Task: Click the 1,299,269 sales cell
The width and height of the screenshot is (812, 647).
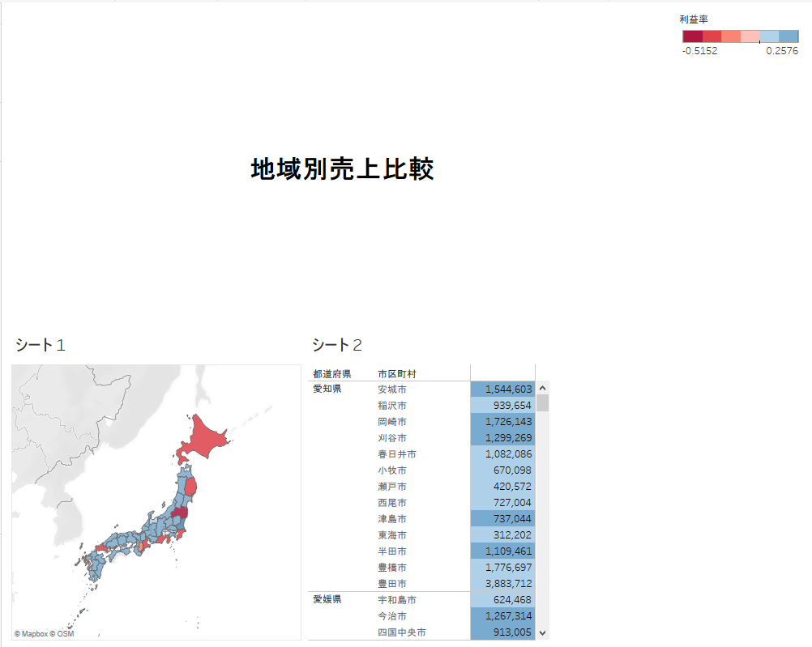Action: coord(502,438)
